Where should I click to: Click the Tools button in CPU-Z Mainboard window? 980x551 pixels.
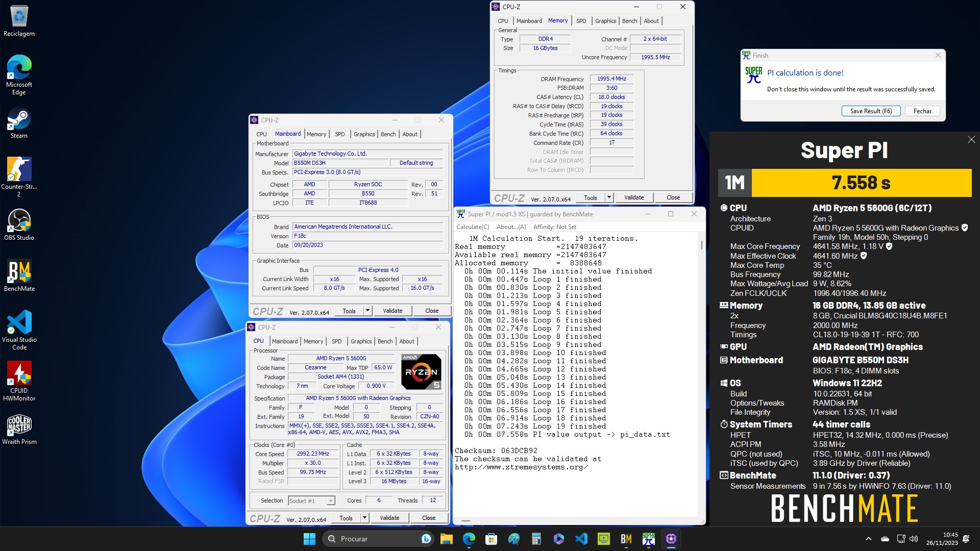coord(349,311)
